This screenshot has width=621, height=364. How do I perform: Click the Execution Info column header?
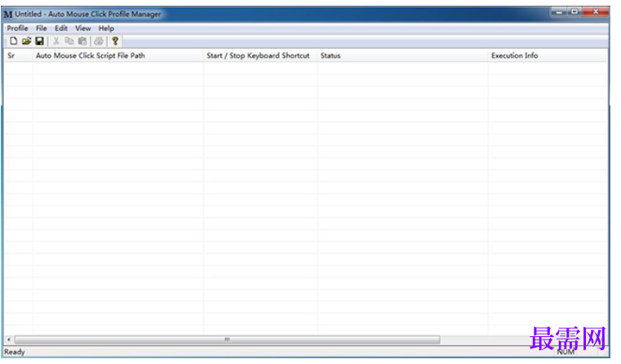pyautogui.click(x=548, y=55)
